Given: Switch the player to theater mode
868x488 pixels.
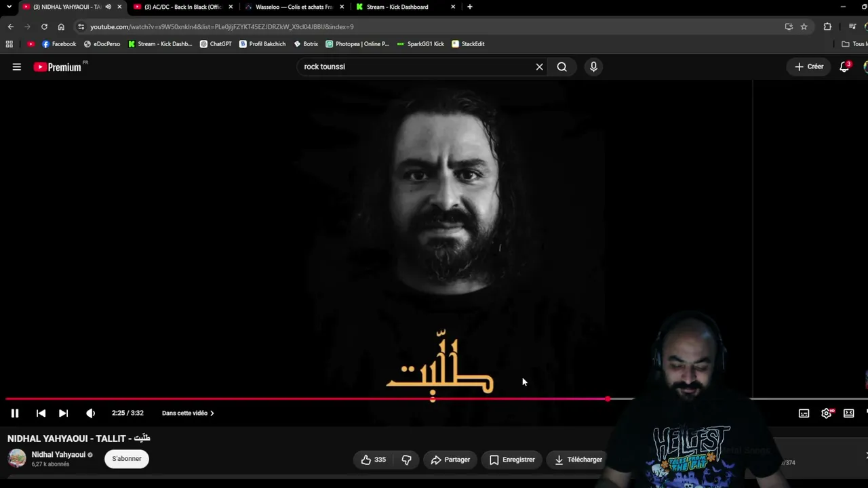Looking at the screenshot, I should (848, 413).
